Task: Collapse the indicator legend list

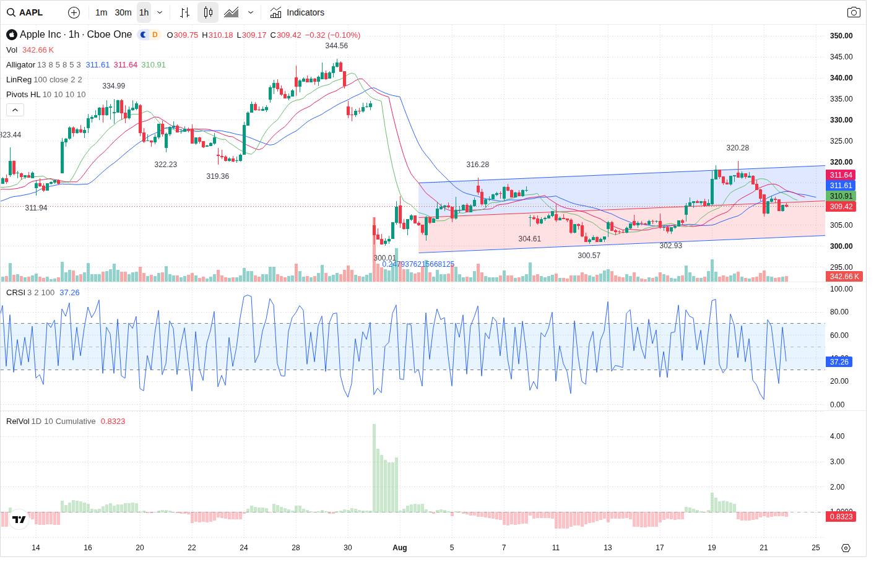Action: pyautogui.click(x=15, y=110)
